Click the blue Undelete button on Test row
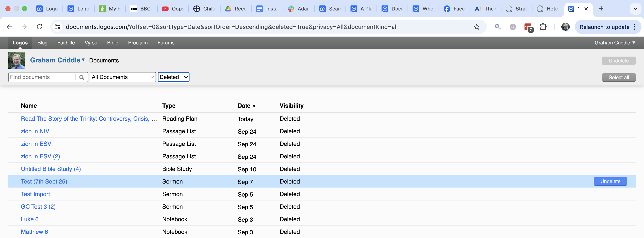 click(610, 182)
